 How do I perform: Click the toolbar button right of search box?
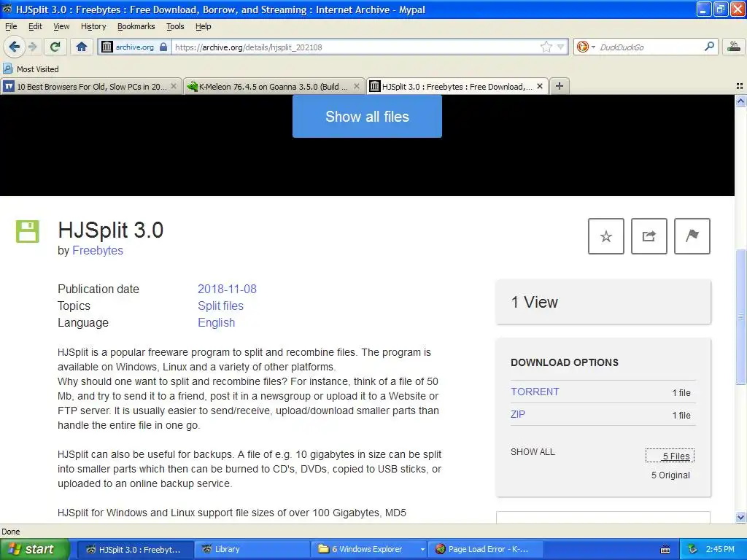pyautogui.click(x=734, y=47)
